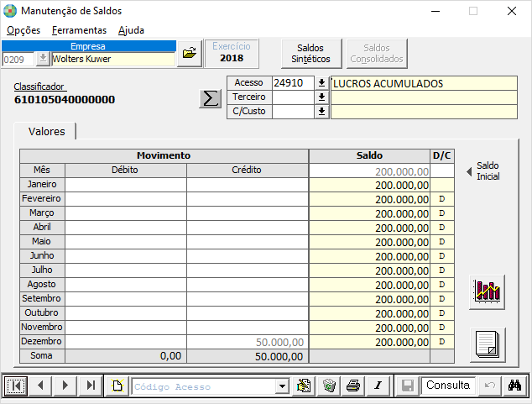Click the Sigma sum button
Image resolution: width=532 pixels, height=404 pixels.
click(x=210, y=99)
